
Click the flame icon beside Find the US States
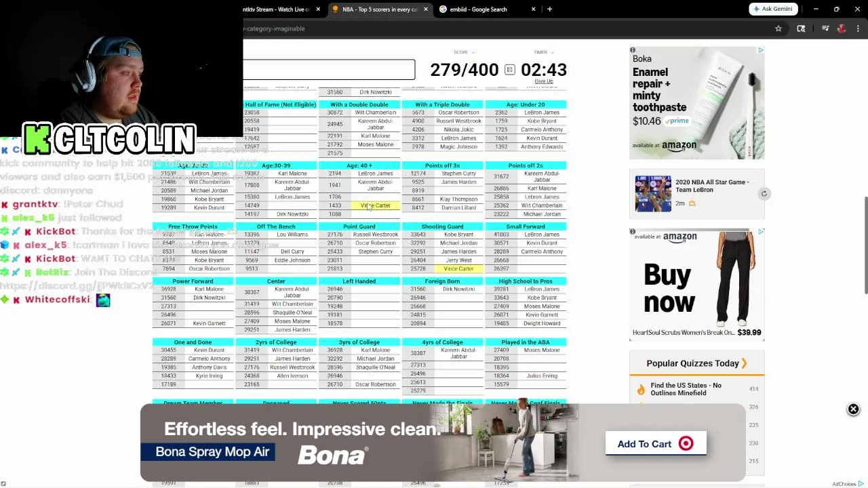[641, 389]
